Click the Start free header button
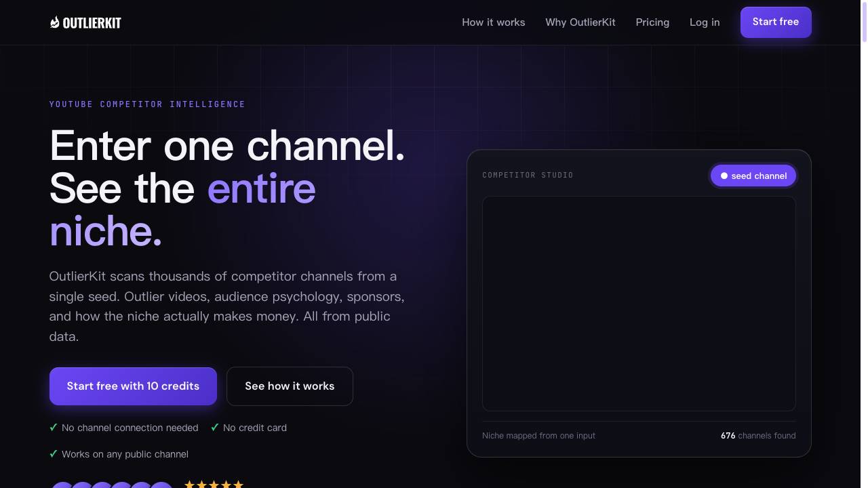The image size is (868, 488). (776, 22)
